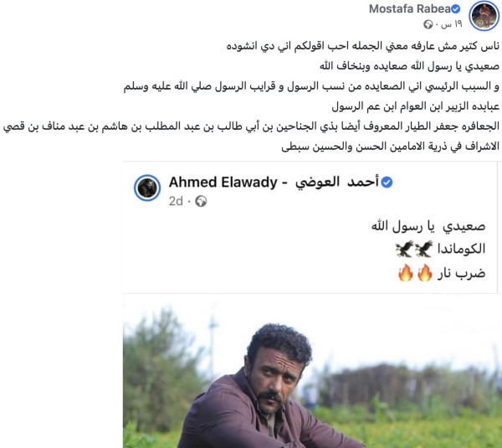
Task: Click verified badge beside أحمد العوضي
Action: [x=387, y=183]
